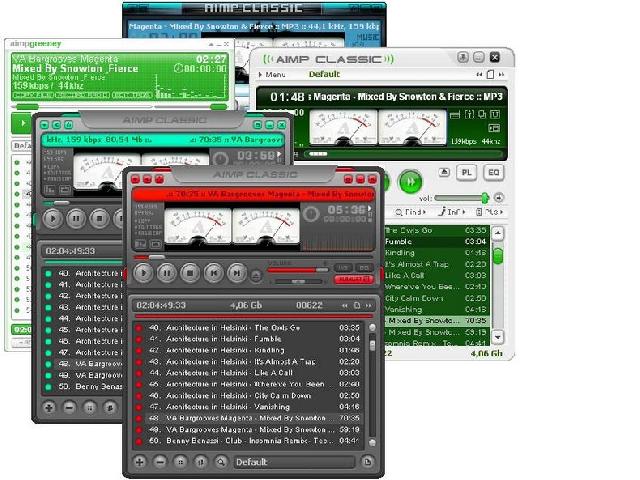640x480 pixels.
Task: Click the seek bar handle in red AIMP window
Action: pyautogui.click(x=156, y=257)
